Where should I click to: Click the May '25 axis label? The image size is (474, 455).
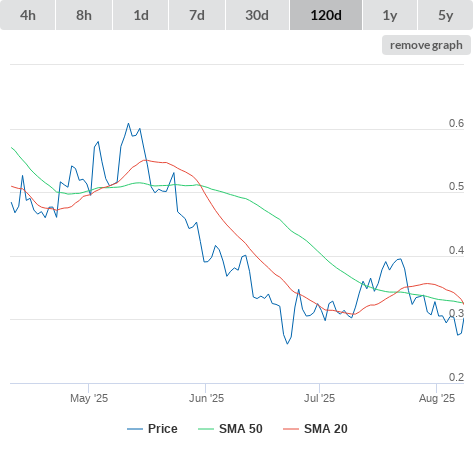[x=89, y=398]
